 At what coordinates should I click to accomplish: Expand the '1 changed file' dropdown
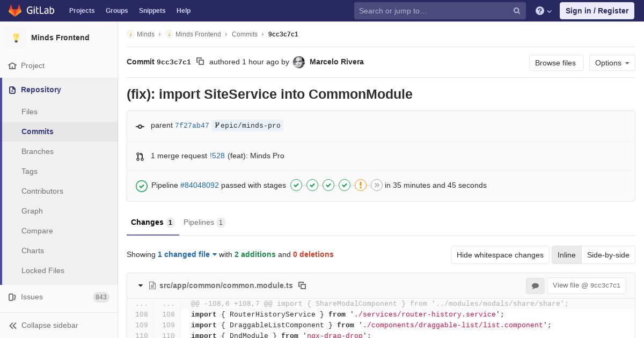187,254
